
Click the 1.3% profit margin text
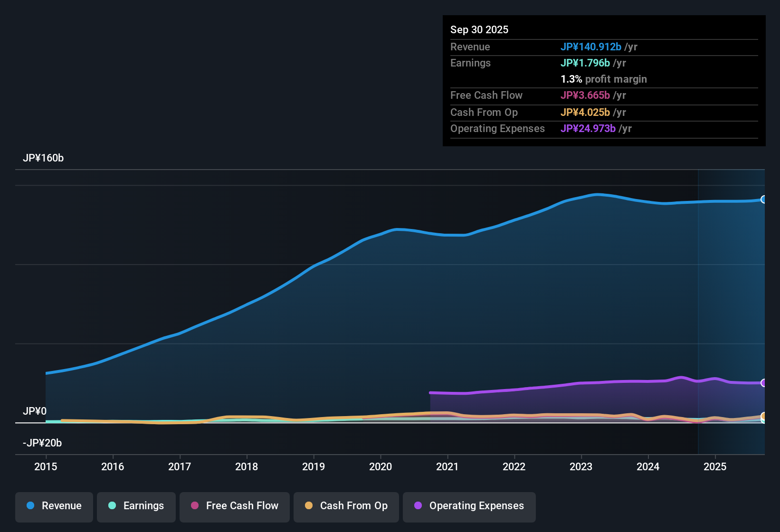coord(603,79)
